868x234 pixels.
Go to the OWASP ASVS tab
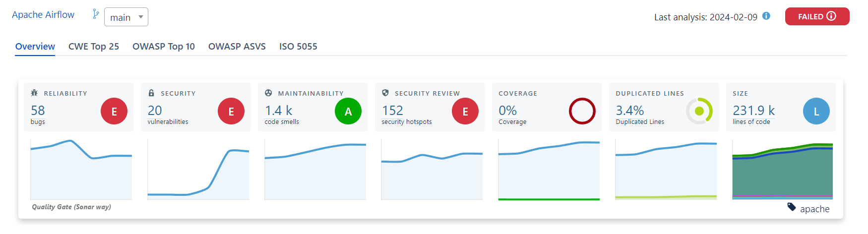[x=237, y=47]
